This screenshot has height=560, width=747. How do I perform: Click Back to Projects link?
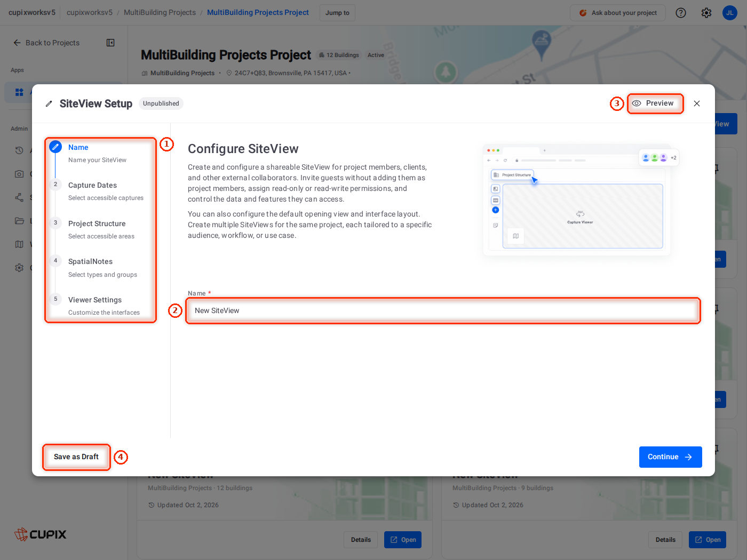46,43
